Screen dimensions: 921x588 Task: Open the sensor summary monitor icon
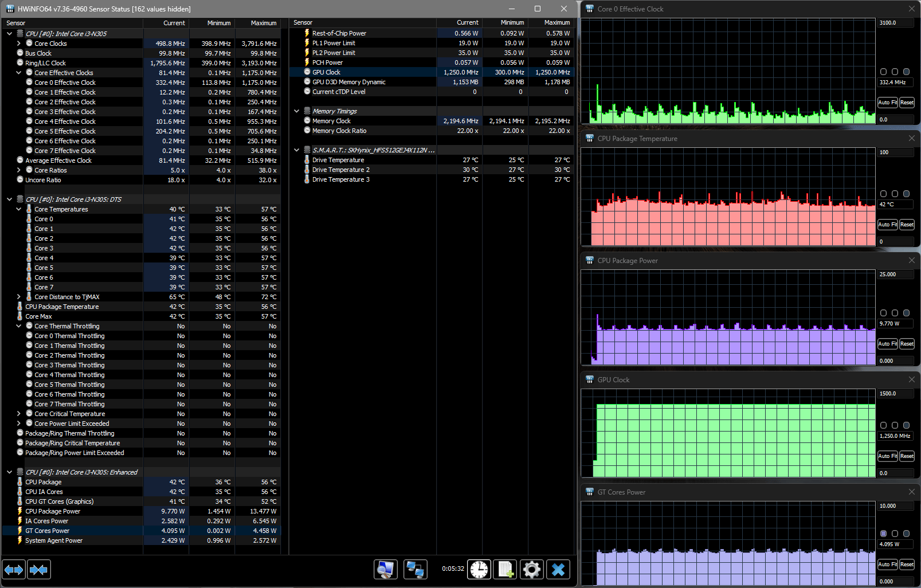(x=386, y=570)
